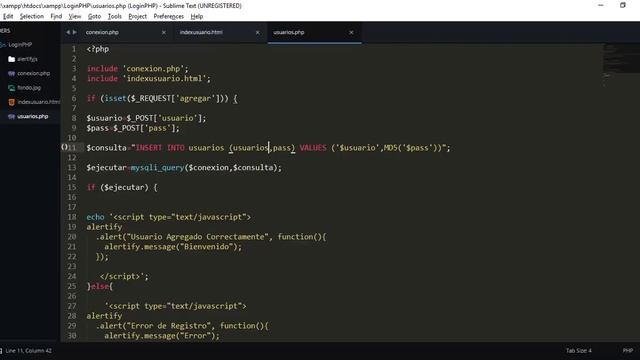Click the Line 11, Column 42 status text
The height and width of the screenshot is (360, 640).
[28, 351]
